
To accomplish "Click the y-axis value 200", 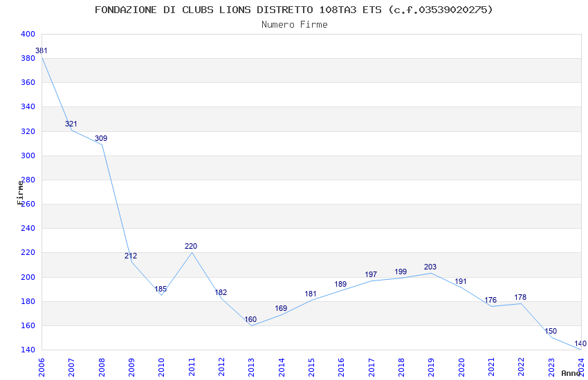I will (x=28, y=278).
